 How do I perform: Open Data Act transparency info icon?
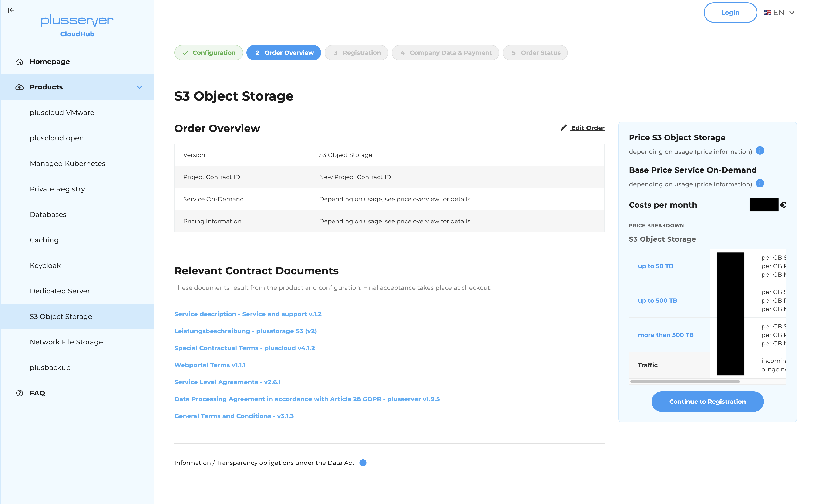point(363,463)
